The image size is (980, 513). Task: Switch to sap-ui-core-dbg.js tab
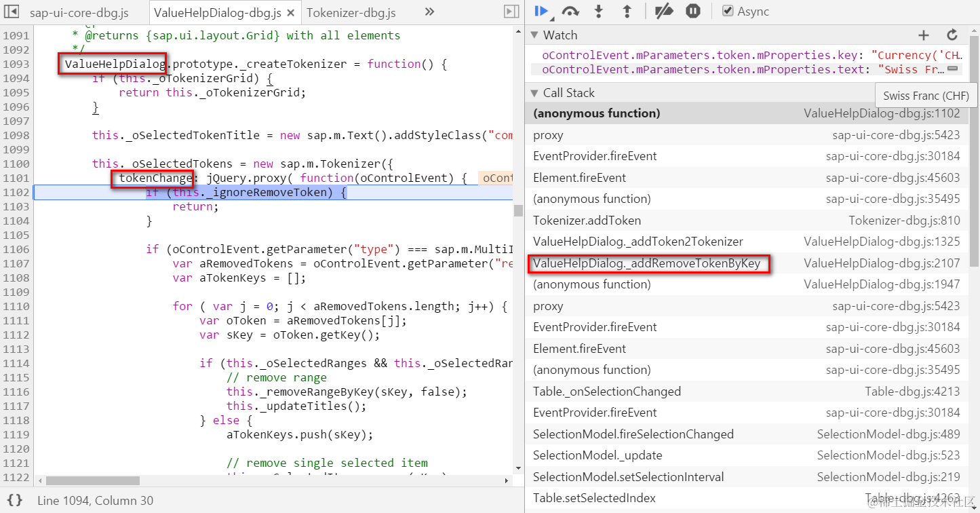pos(80,13)
